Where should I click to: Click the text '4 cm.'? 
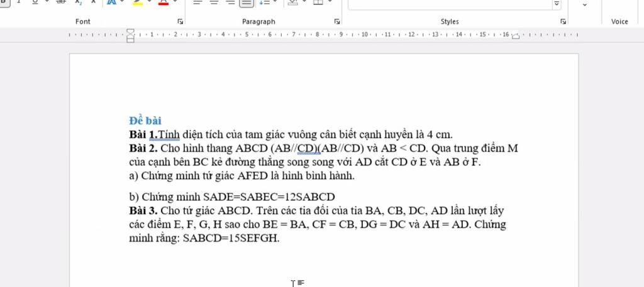pos(440,134)
